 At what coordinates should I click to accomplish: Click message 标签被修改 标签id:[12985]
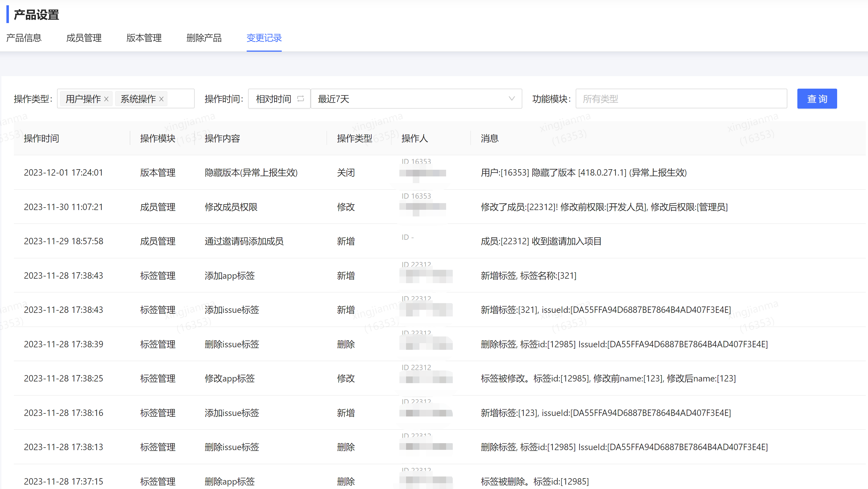click(x=608, y=378)
